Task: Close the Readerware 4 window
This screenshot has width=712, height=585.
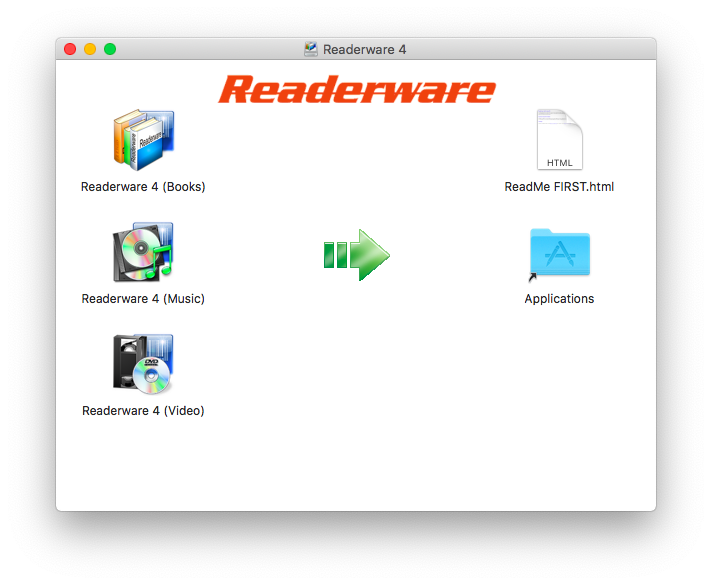Action: [70, 49]
